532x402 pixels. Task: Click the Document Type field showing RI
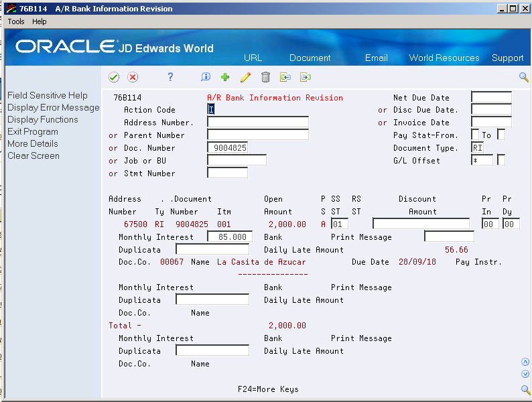477,147
